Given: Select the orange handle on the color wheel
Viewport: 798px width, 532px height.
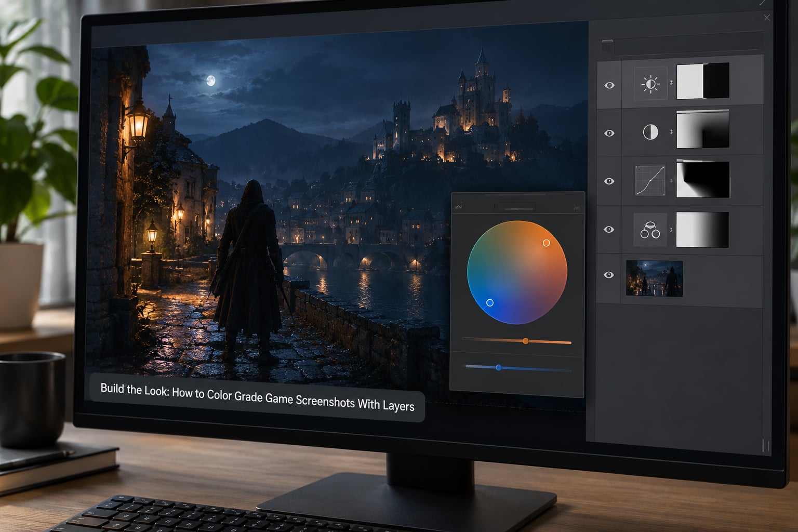Looking at the screenshot, I should tap(546, 243).
